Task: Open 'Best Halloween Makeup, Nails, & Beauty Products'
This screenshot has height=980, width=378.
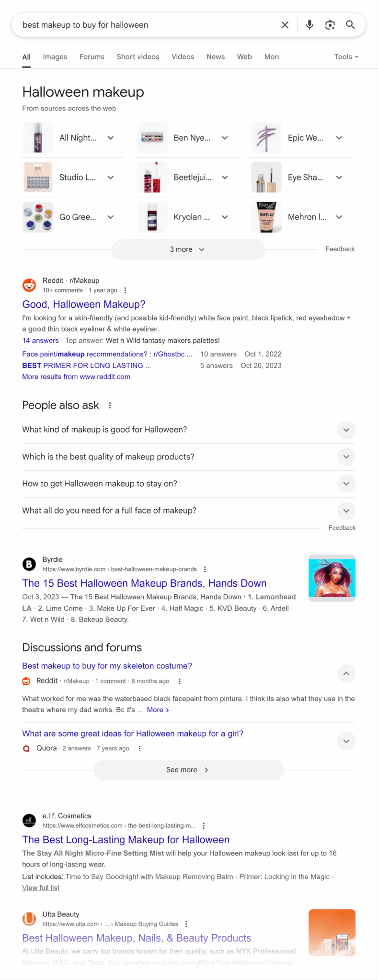Action: (137, 938)
